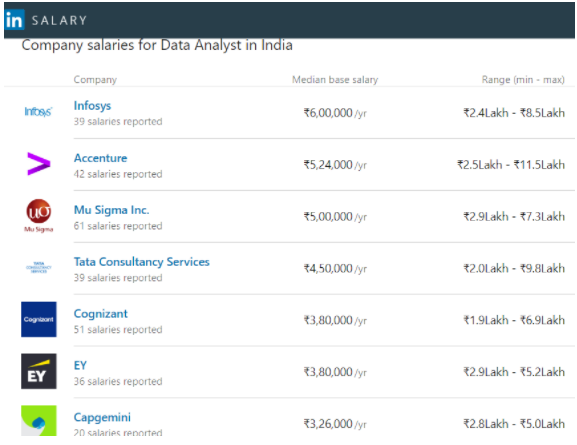Viewport: 577px width, 445px height.
Task: Click Capgemini range ₹2.8Lakh - ₹5.0Lakh
Action: click(x=514, y=424)
